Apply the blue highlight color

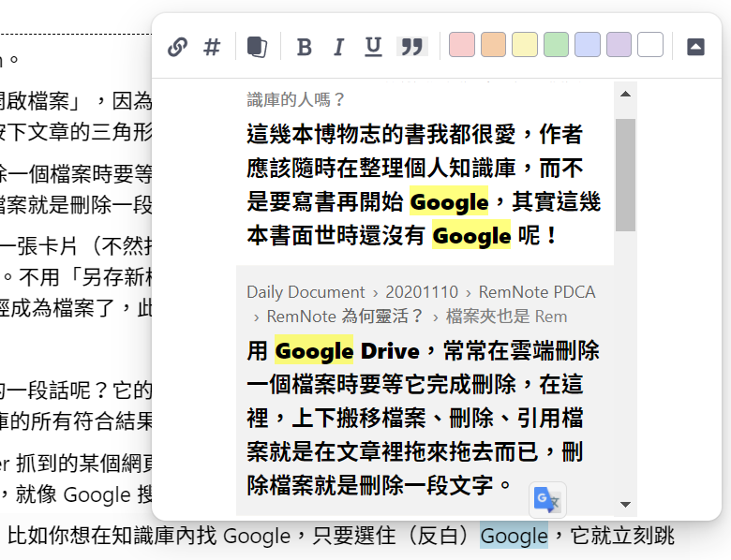(588, 45)
